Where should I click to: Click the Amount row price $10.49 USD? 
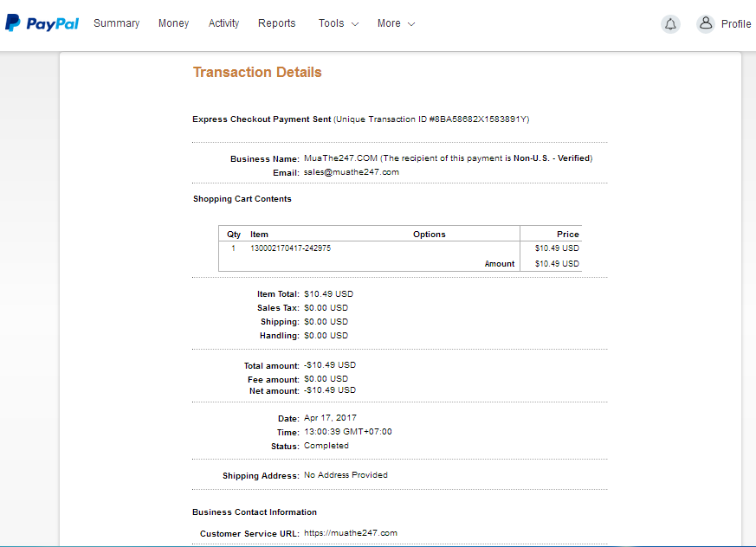click(557, 264)
